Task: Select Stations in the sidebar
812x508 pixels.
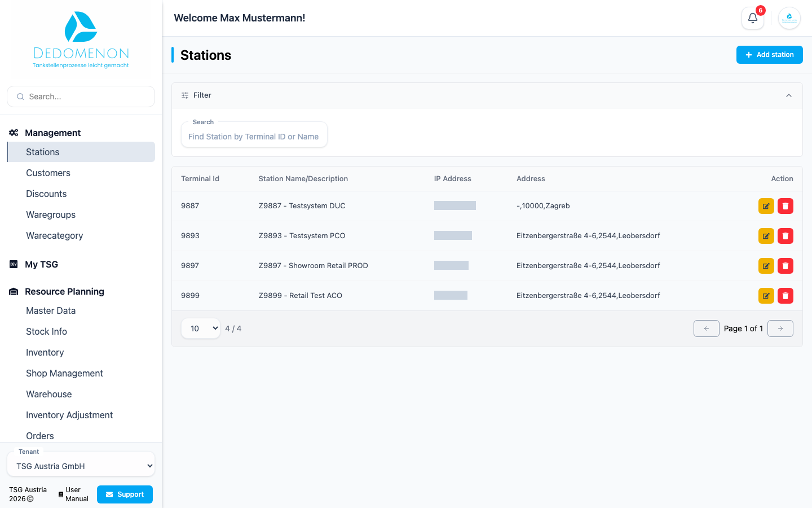Action: click(81, 152)
